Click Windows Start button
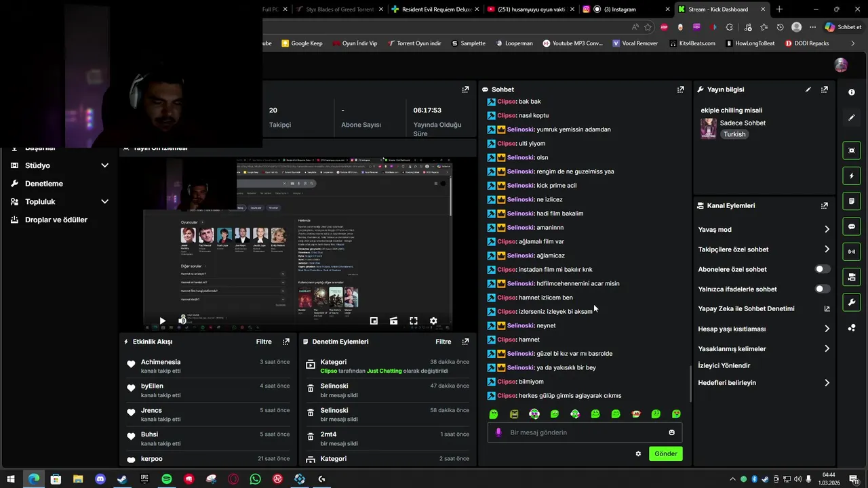This screenshot has width=868, height=488. coord(11,479)
